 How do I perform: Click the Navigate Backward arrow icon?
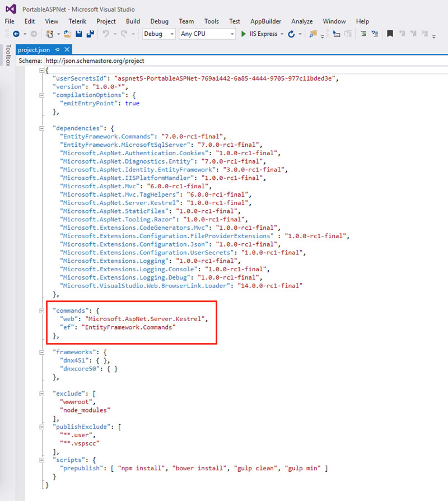[x=16, y=34]
